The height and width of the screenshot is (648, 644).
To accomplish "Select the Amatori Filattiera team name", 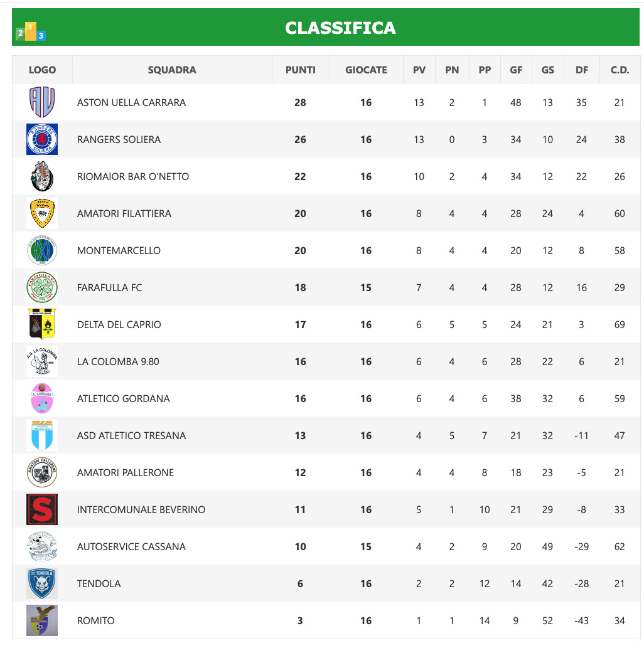I will tap(124, 213).
